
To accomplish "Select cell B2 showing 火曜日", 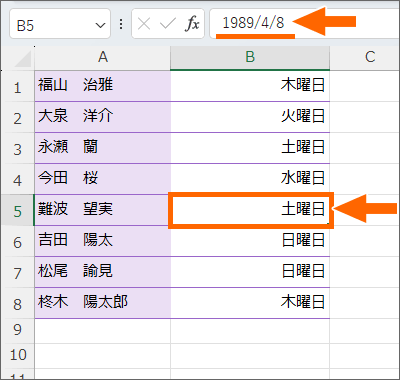I will coord(250,117).
